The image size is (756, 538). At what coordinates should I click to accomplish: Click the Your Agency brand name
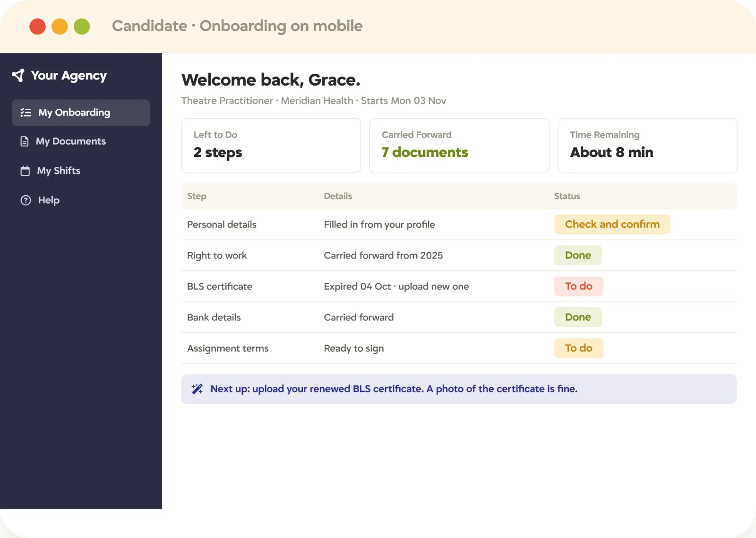(69, 76)
